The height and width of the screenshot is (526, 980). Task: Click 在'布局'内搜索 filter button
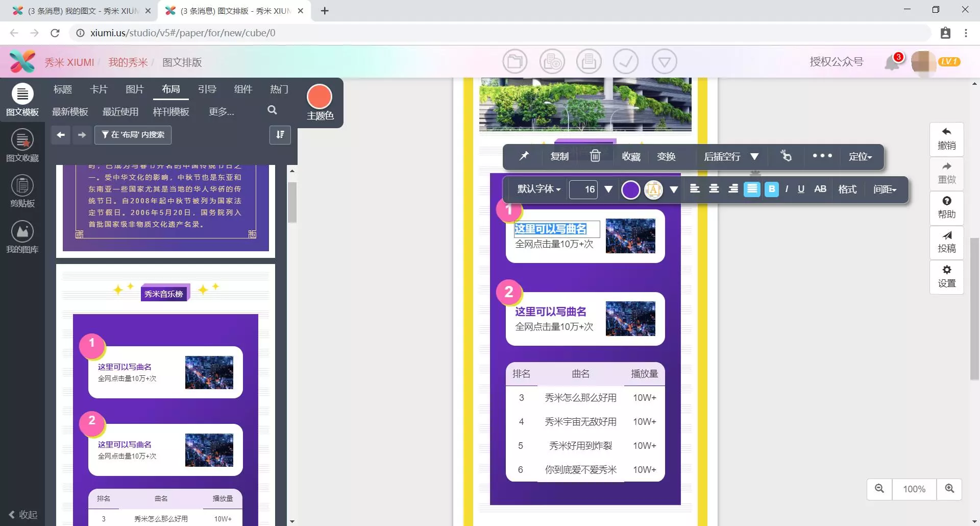click(133, 135)
